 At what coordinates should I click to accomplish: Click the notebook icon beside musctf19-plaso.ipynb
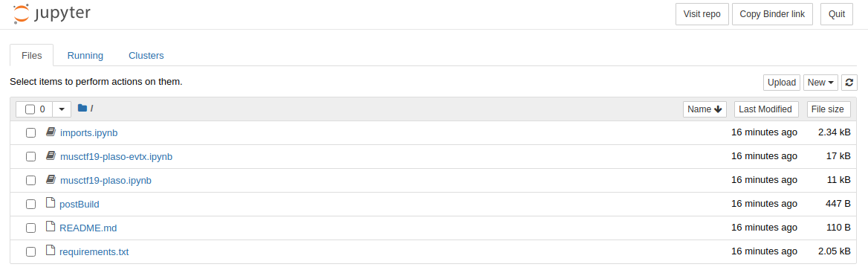[x=51, y=180]
